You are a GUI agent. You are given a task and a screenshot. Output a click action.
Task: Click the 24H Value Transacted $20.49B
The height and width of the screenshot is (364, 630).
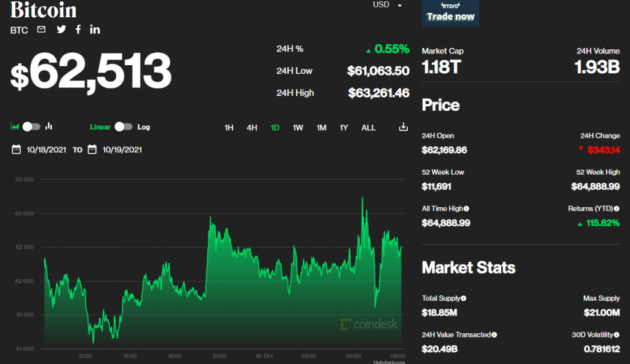(x=439, y=349)
